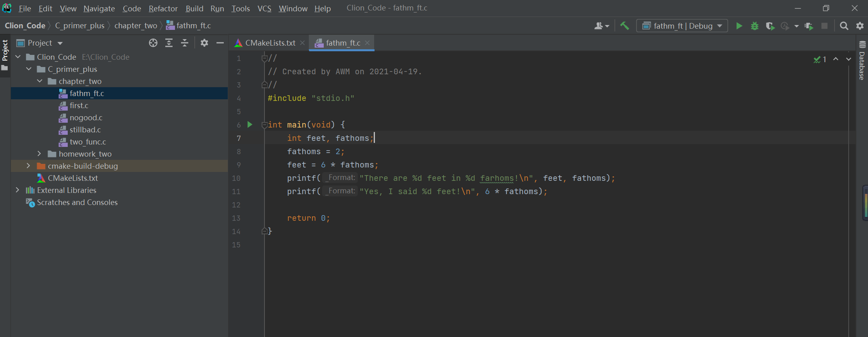This screenshot has height=337, width=868.
Task: Open the Tools menu
Action: pos(241,8)
